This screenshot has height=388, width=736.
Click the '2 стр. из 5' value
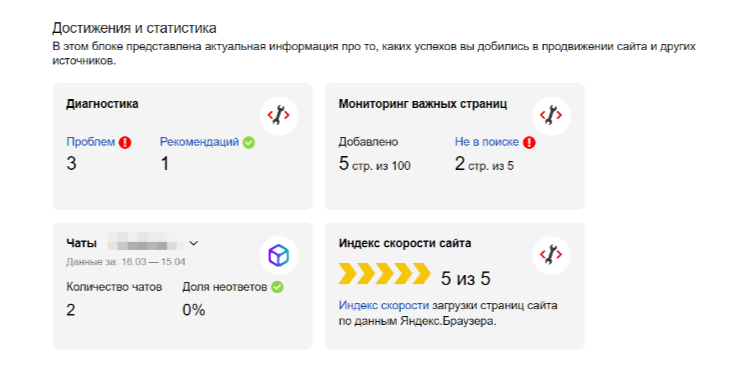[484, 164]
